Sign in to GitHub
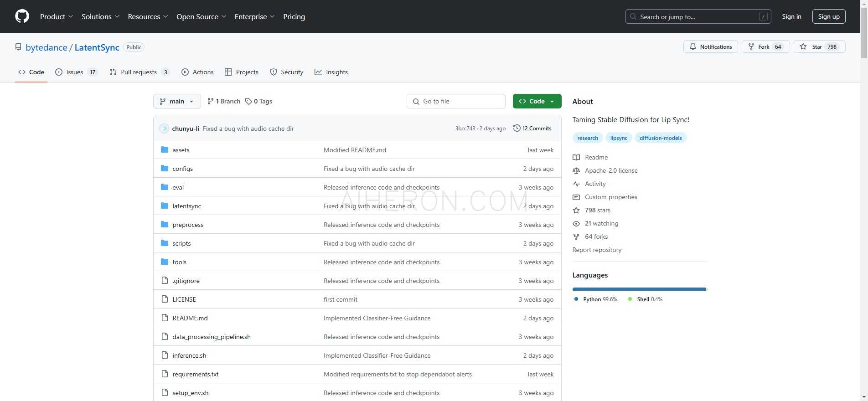This screenshot has width=868, height=401. pos(791,16)
